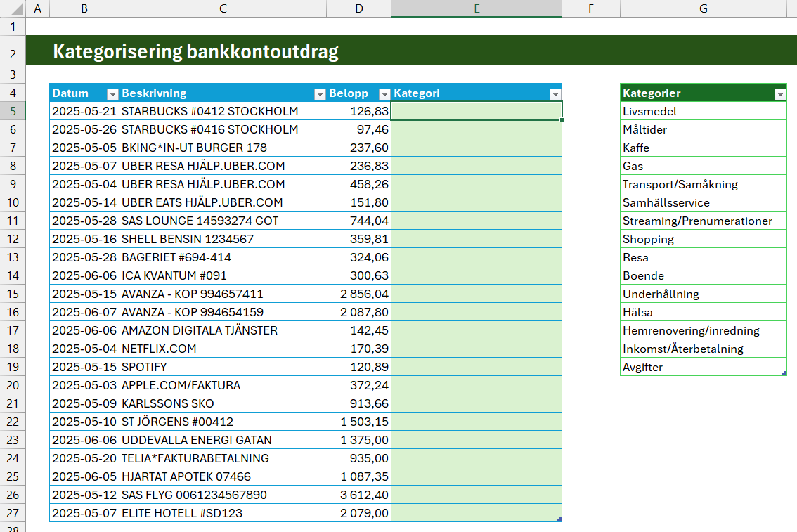Select column A header
The height and width of the screenshot is (532, 797).
38,8
